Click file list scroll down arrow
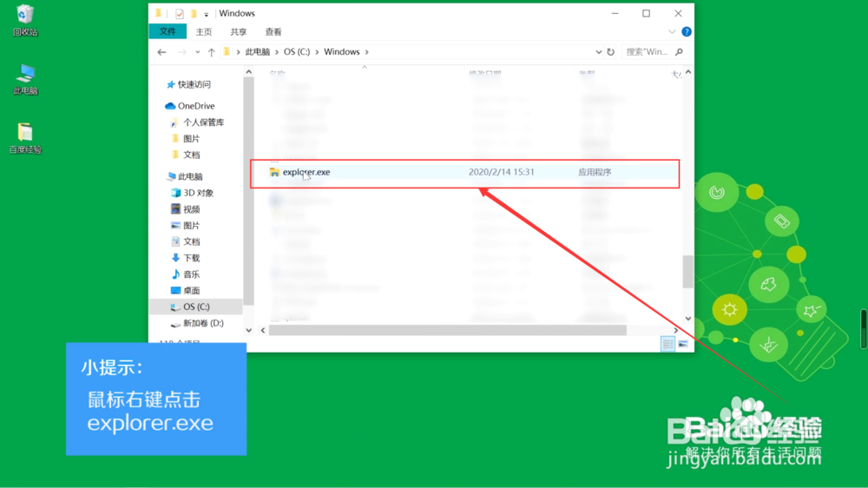The height and width of the screenshot is (488, 868). click(688, 319)
